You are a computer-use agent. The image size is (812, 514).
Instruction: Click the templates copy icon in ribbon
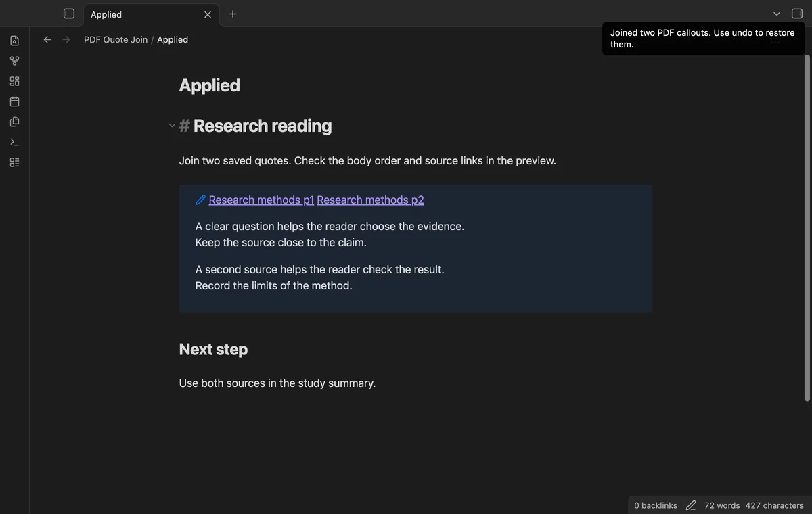pyautogui.click(x=15, y=122)
